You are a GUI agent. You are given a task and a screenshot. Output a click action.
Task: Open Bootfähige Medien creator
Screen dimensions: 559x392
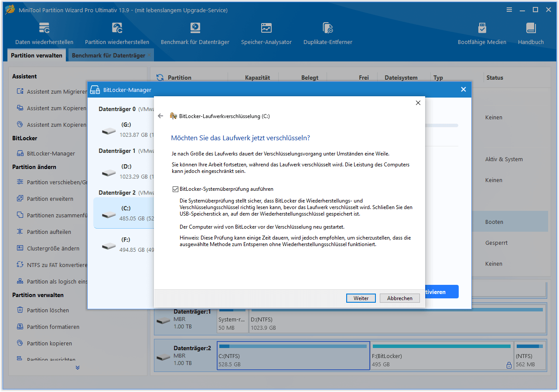point(482,34)
